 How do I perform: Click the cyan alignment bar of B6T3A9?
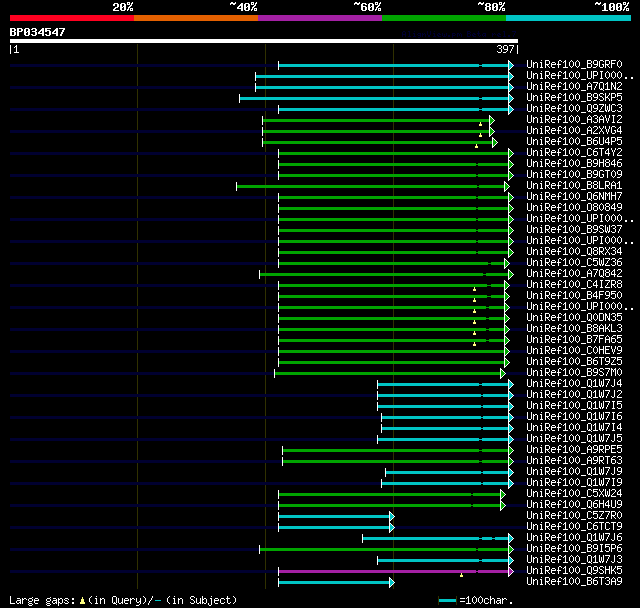tap(334, 583)
